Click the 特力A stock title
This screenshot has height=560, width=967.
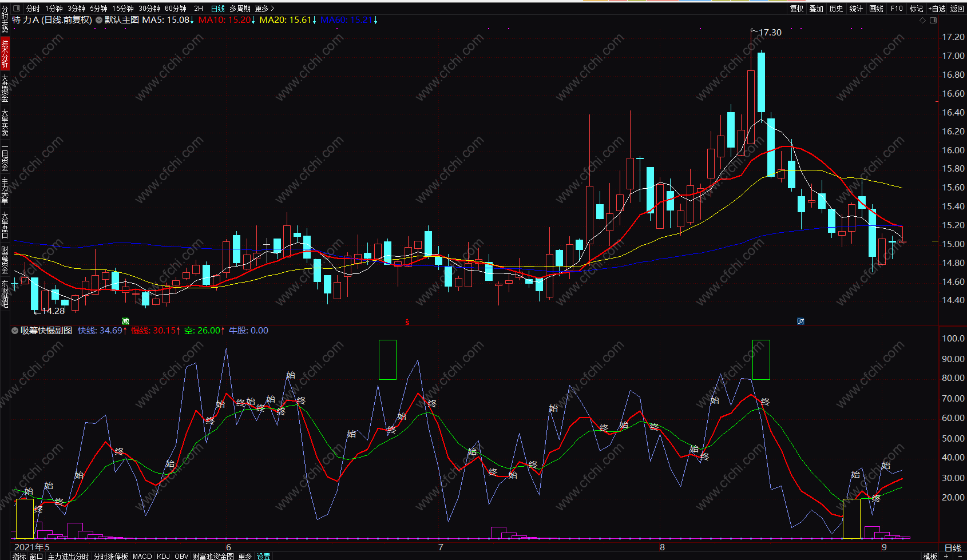(52, 20)
